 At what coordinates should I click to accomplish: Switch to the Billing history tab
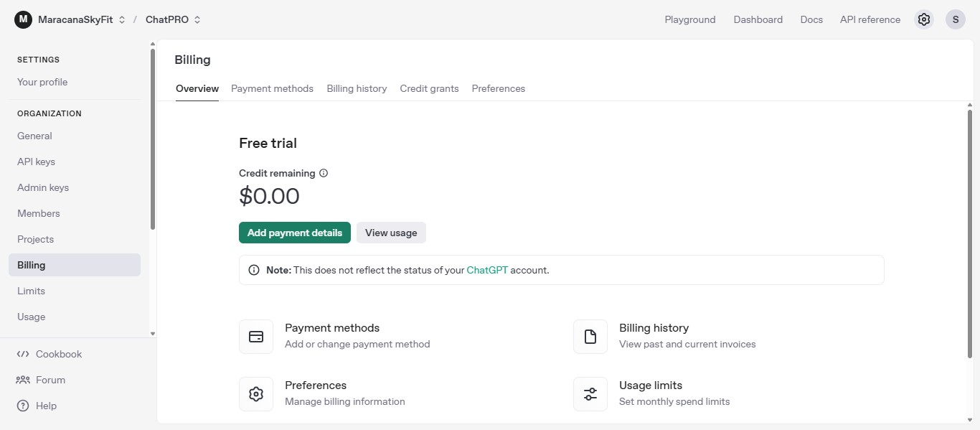tap(357, 88)
